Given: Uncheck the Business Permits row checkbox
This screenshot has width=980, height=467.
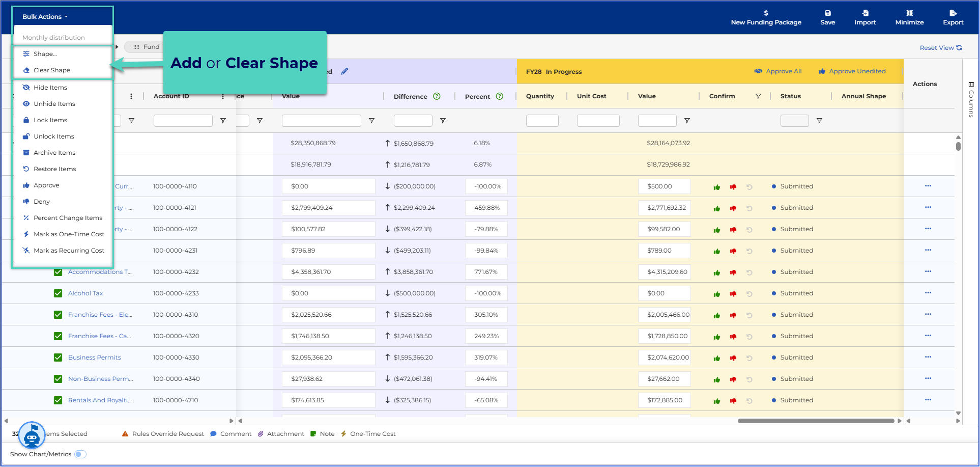Looking at the screenshot, I should coord(58,358).
